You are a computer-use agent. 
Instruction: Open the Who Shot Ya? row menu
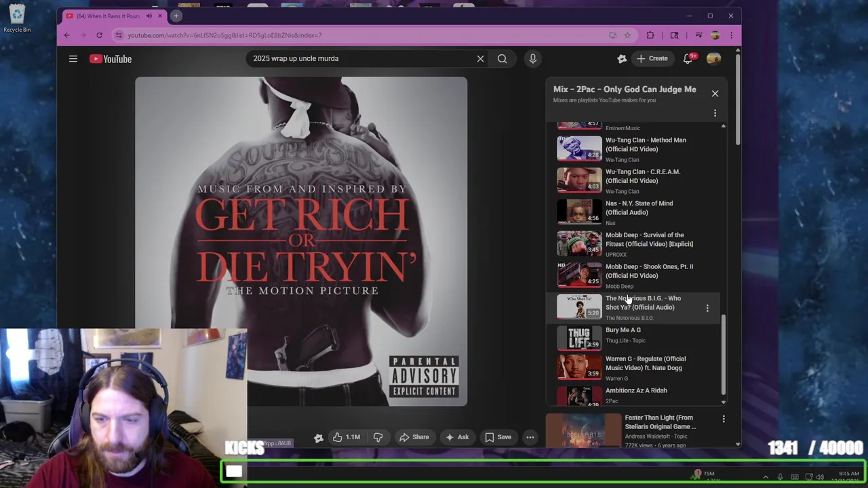tap(707, 308)
